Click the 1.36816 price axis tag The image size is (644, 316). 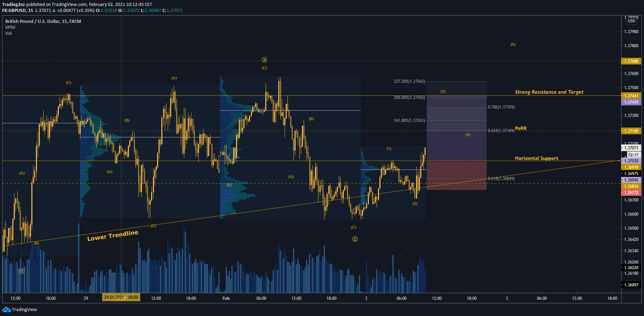tap(631, 186)
